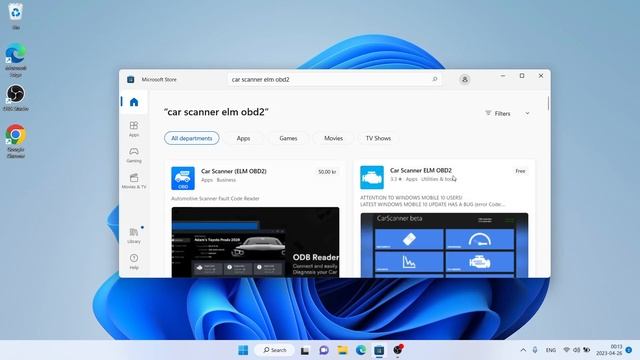640x360 pixels.
Task: Open Microsoft Edge desktop shortcut
Action: pyautogui.click(x=16, y=60)
